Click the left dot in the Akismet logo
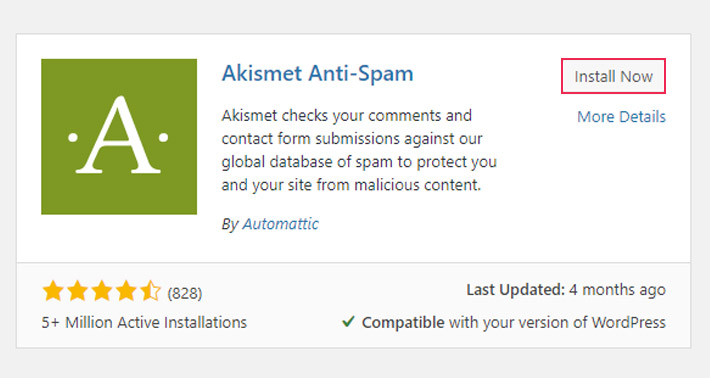 click(73, 137)
